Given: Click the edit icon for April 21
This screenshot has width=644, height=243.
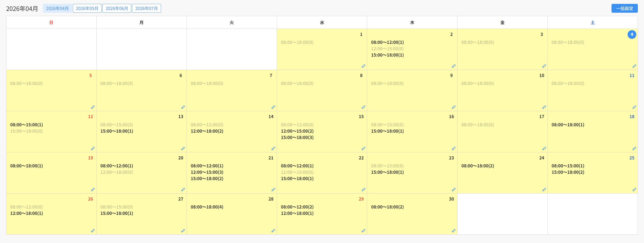Looking at the screenshot, I should click(273, 190).
